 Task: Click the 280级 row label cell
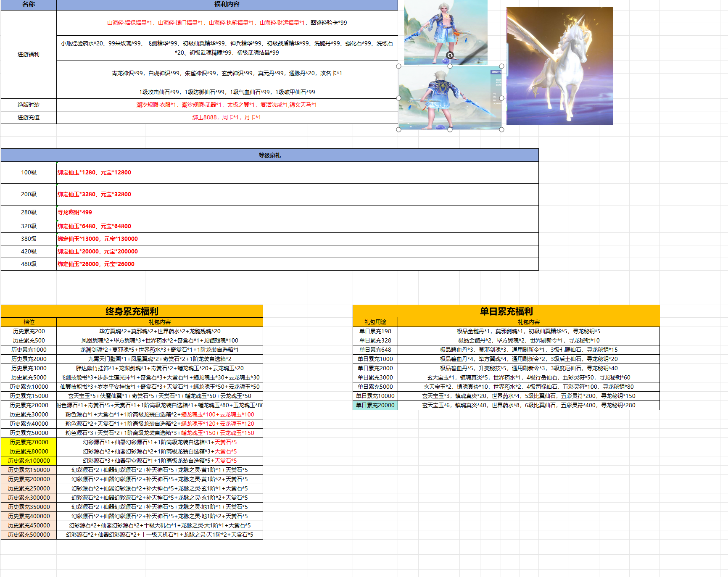pyautogui.click(x=29, y=212)
